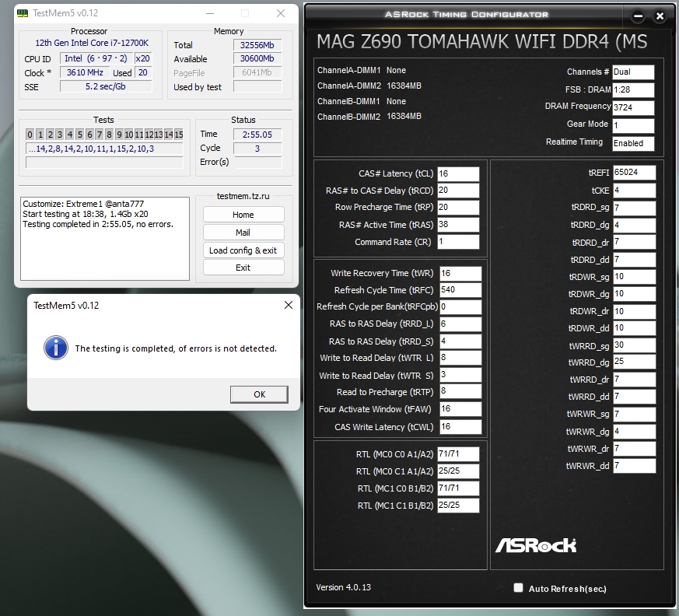Click the tRFCpb field showing 0
679x616 pixels.
coord(460,307)
